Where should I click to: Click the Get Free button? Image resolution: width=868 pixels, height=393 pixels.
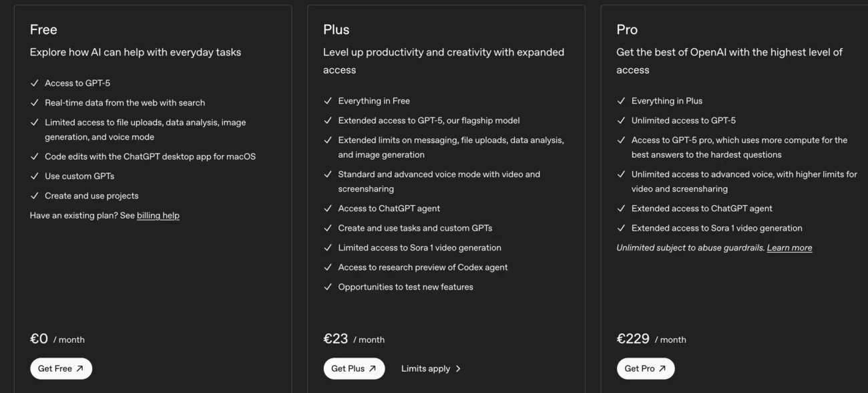(x=61, y=368)
